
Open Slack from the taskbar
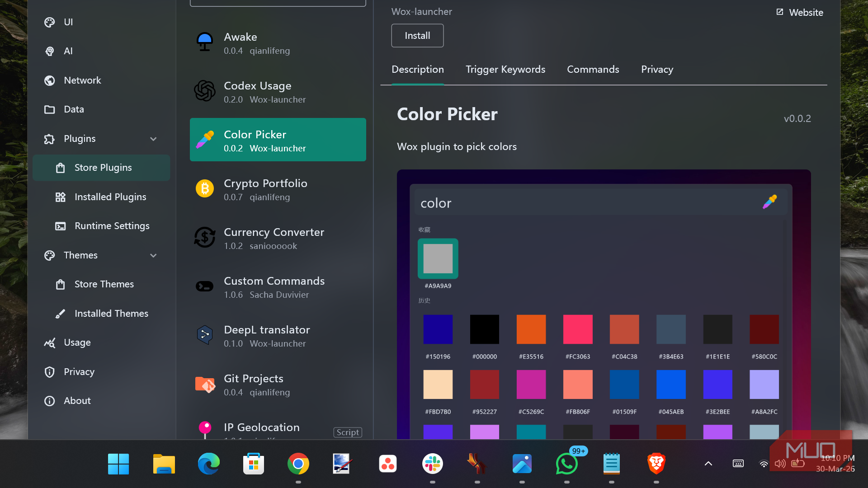click(x=433, y=464)
